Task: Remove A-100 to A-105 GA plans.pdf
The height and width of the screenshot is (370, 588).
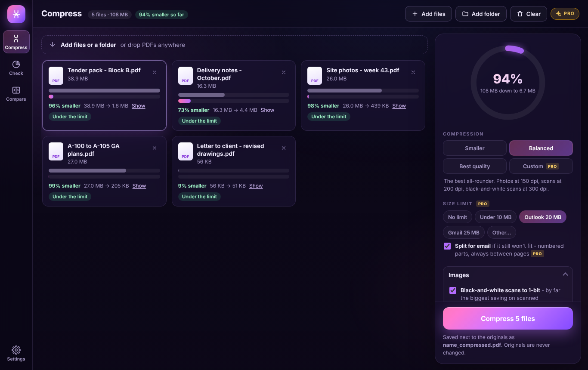Action: pyautogui.click(x=155, y=148)
